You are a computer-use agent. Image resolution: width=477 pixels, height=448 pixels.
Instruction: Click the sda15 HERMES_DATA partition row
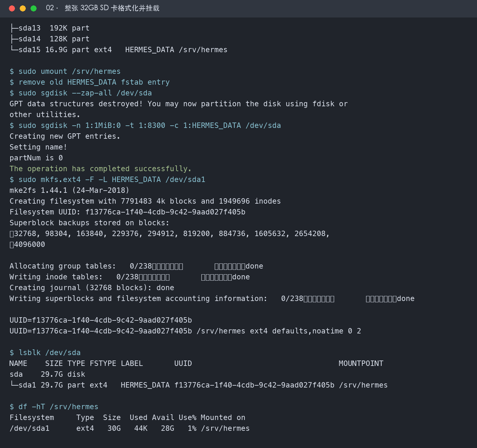coord(119,50)
